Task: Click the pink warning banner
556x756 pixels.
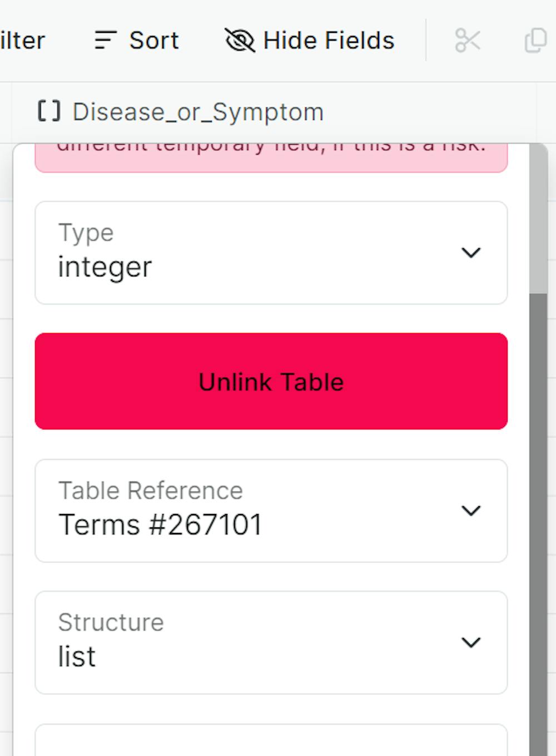Action: coord(272,156)
